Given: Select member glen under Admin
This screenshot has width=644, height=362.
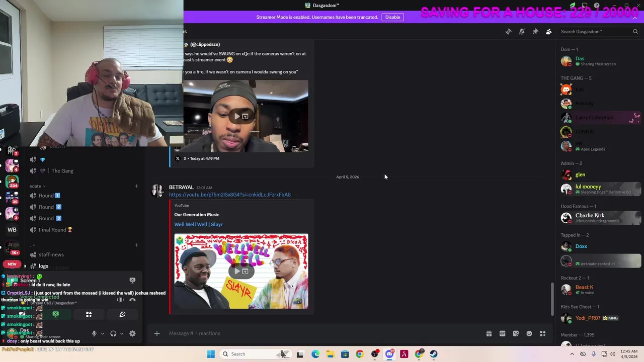Looking at the screenshot, I should coord(601,174).
